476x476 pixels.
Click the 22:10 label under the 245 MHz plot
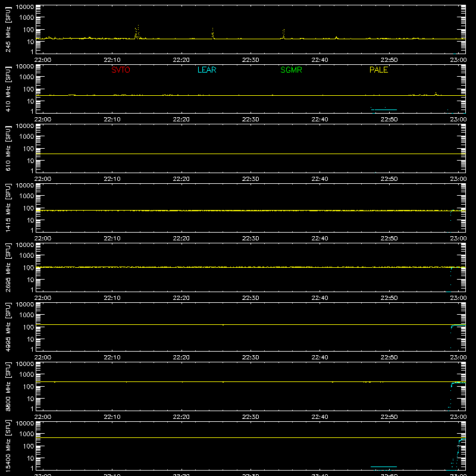click(112, 60)
